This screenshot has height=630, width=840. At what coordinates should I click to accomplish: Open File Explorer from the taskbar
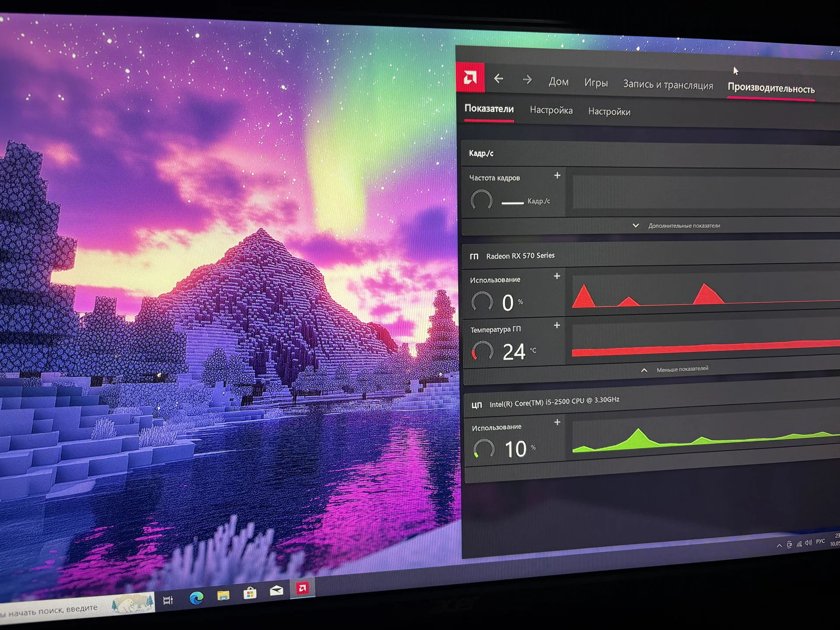pyautogui.click(x=223, y=595)
